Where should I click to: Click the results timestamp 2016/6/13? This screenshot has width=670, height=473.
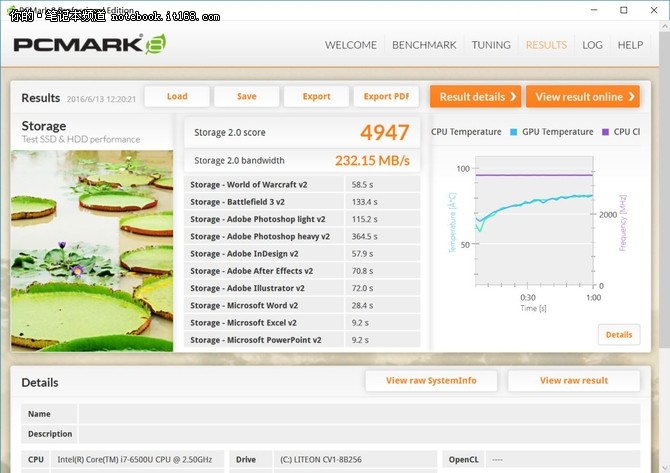(101, 99)
